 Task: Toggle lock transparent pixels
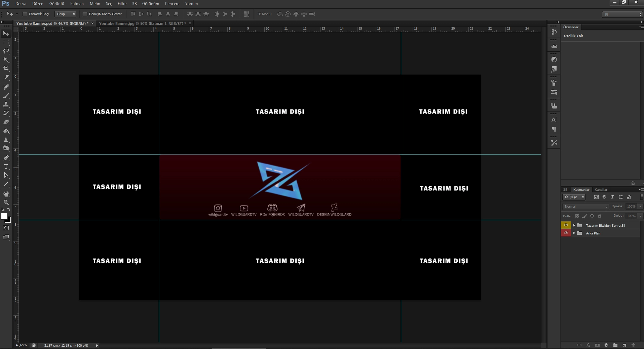pyautogui.click(x=577, y=216)
